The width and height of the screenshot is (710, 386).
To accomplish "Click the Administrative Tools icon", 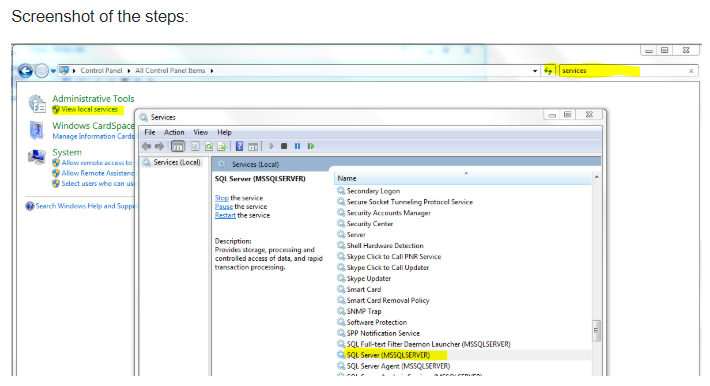I will tap(37, 104).
